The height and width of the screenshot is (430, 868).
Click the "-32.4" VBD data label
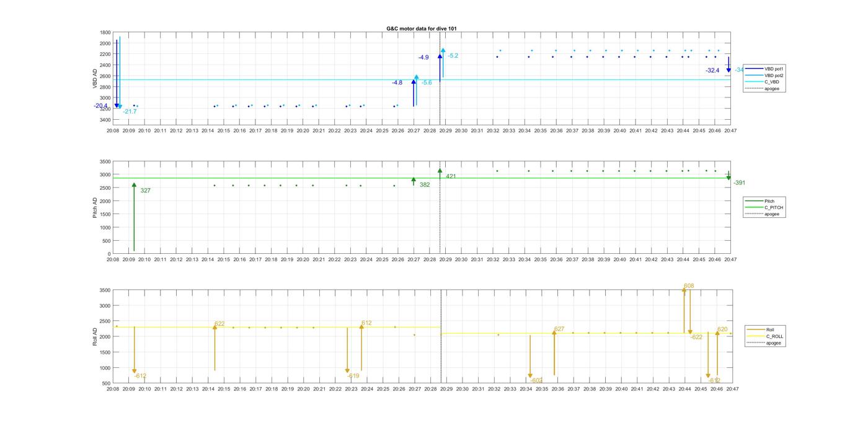(x=712, y=71)
